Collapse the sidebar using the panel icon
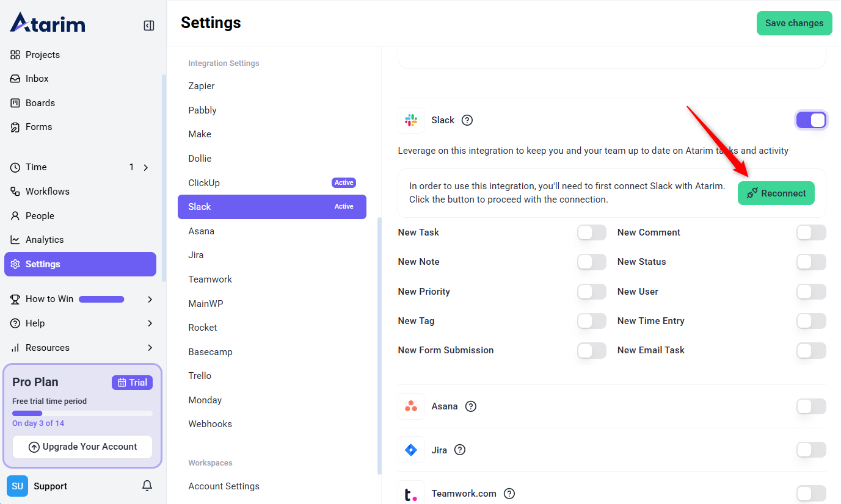Screen dimensions: 841x504 pyautogui.click(x=149, y=26)
